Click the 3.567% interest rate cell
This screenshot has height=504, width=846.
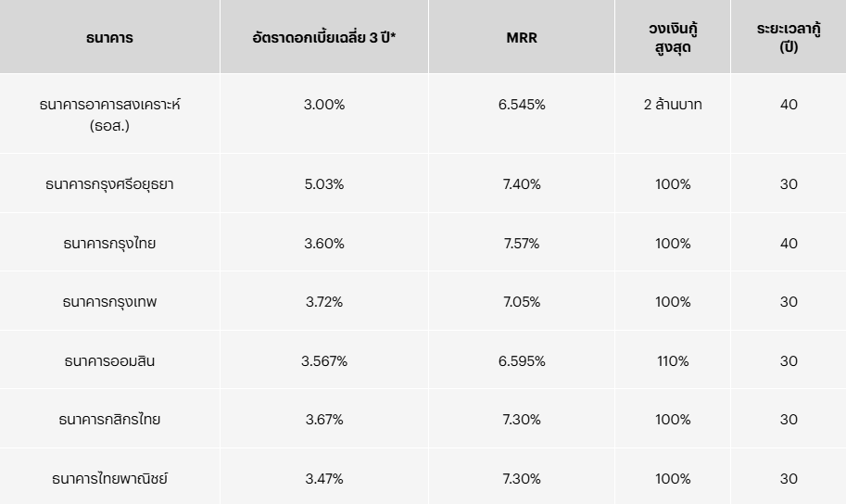coord(324,361)
